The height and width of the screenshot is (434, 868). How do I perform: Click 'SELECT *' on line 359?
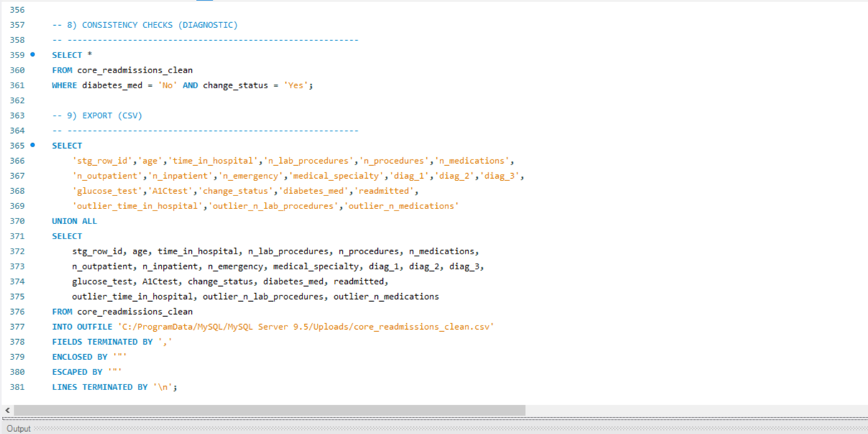[x=72, y=55]
